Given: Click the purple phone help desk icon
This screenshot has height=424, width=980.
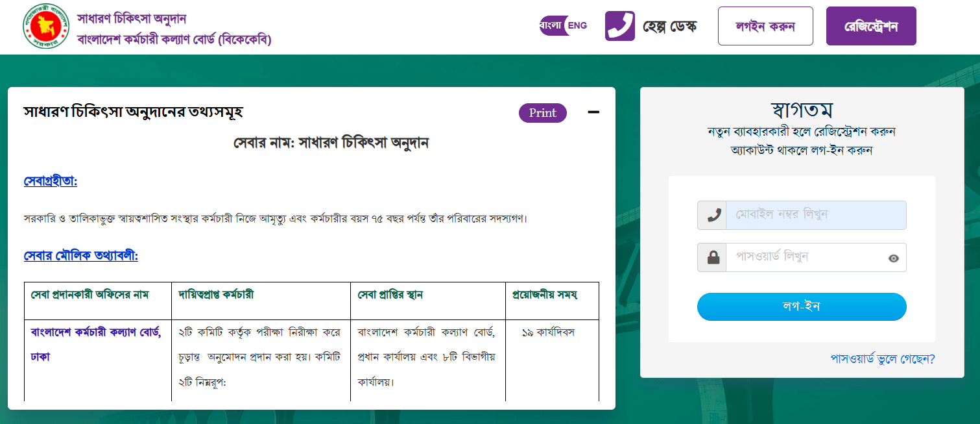Looking at the screenshot, I should 619,26.
